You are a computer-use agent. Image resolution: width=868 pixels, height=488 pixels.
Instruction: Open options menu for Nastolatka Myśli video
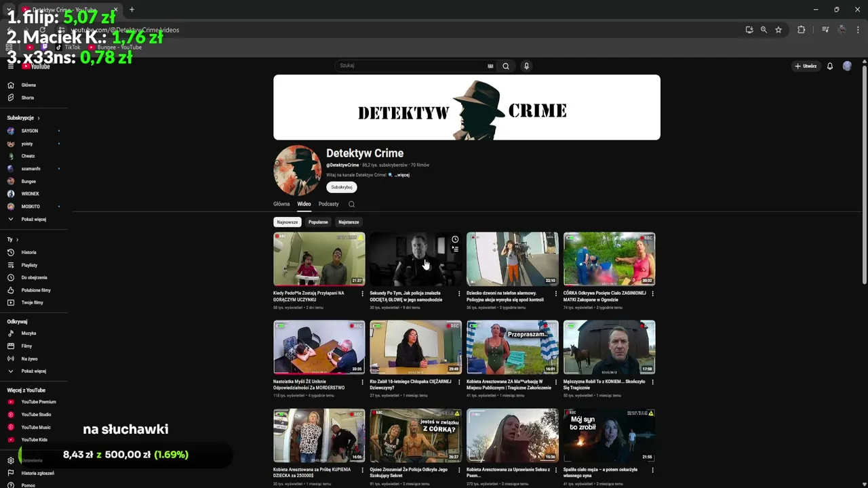(x=362, y=382)
